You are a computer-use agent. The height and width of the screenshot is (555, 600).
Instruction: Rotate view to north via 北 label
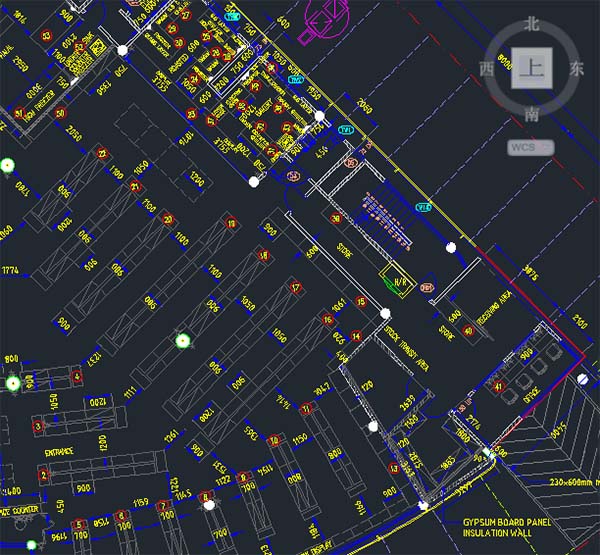tap(531, 23)
